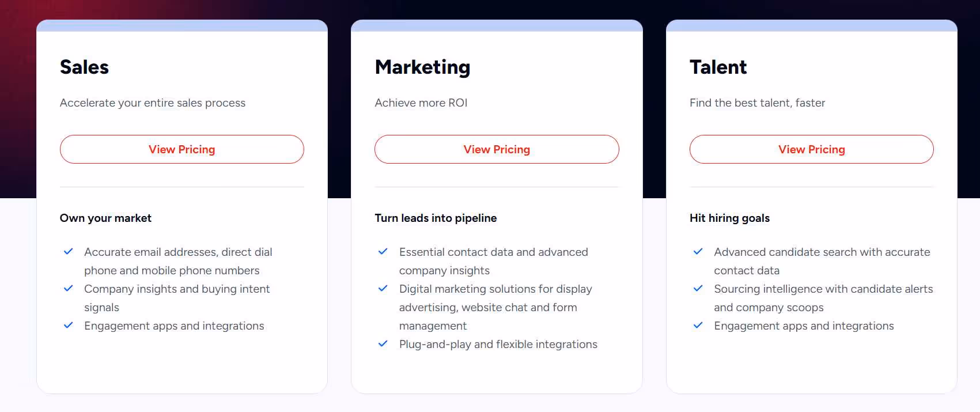Click checkmark next to "Essential contact data" item
The height and width of the screenshot is (412, 980).
click(383, 252)
